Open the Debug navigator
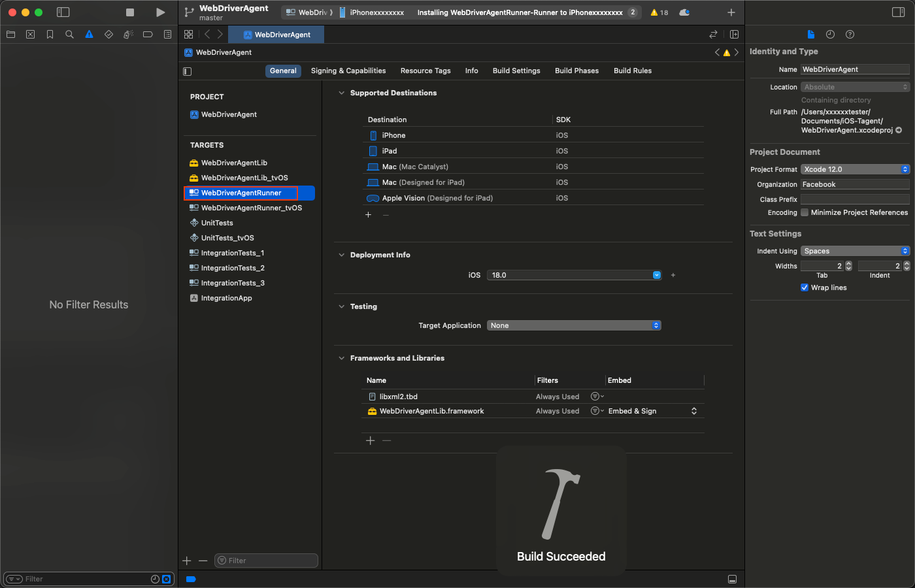 coord(128,35)
